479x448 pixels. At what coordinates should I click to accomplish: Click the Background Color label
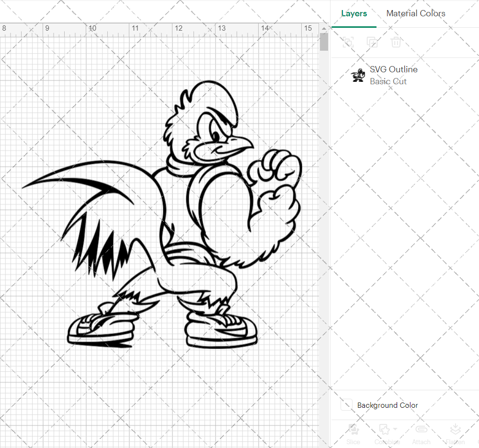point(388,405)
